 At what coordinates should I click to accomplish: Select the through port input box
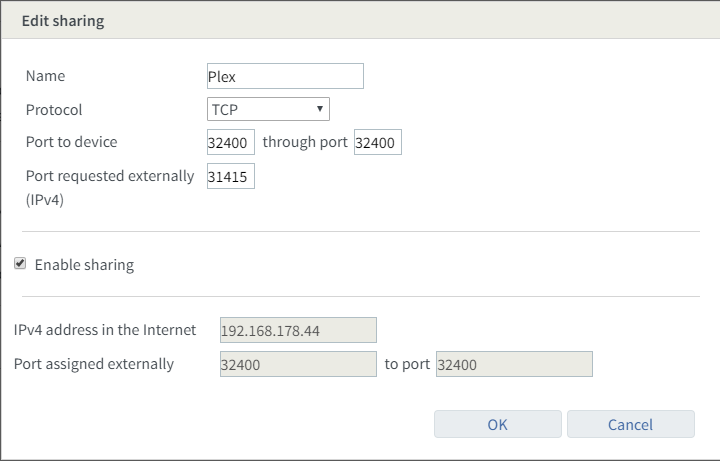pyautogui.click(x=377, y=143)
